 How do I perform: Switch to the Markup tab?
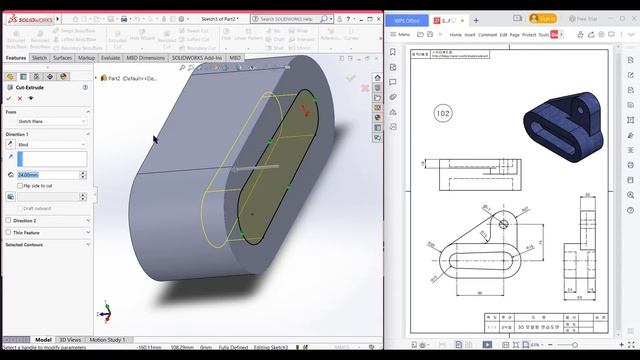coord(87,58)
